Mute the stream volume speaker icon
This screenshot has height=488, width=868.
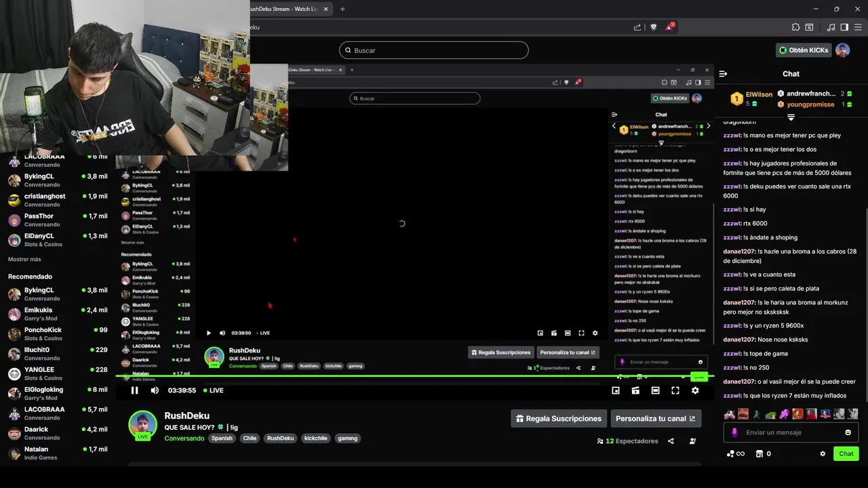coord(155,390)
